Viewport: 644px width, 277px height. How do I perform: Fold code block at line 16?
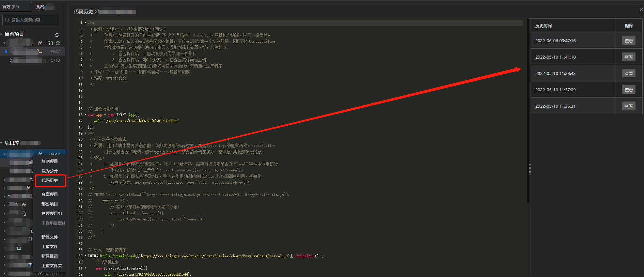(x=85, y=115)
